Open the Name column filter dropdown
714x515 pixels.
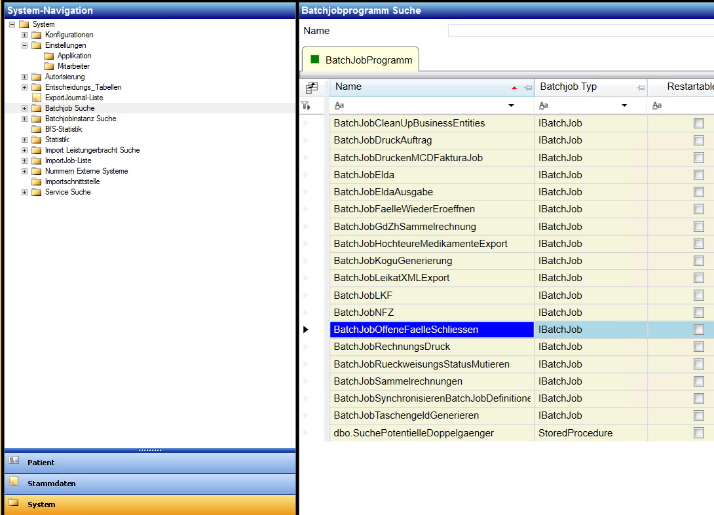pos(512,105)
